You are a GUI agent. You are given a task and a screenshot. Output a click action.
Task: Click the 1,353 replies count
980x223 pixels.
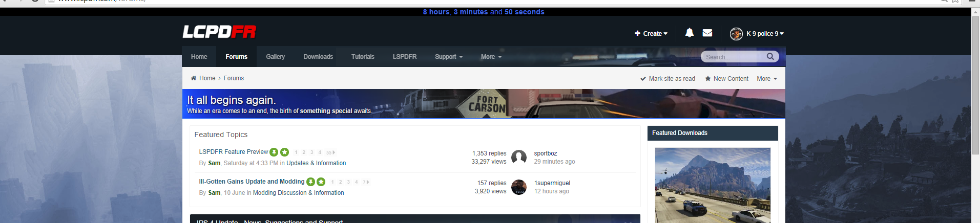coord(489,153)
